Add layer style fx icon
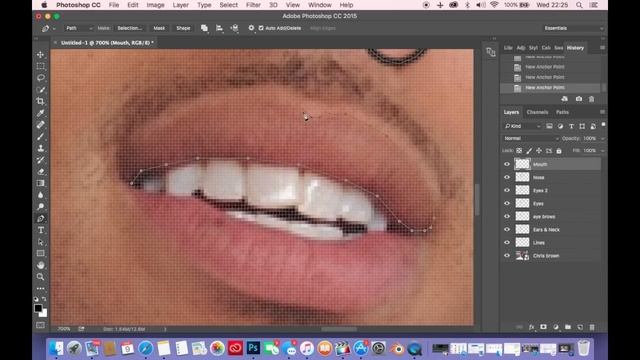Viewport: 640px width, 360px height. click(531, 327)
